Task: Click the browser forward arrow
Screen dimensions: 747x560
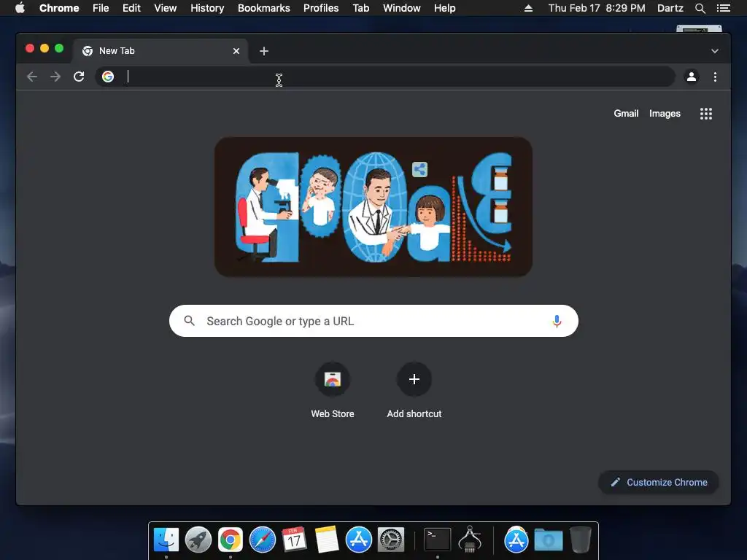Action: click(x=55, y=77)
